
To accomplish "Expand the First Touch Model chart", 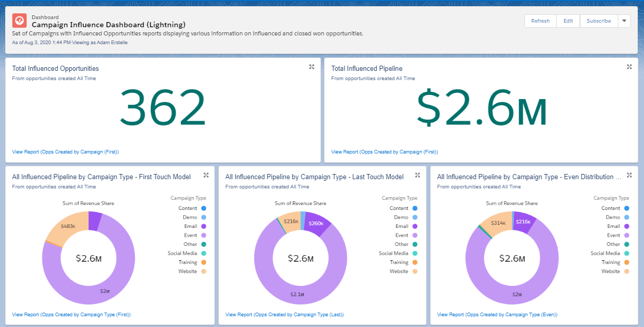I will 206,175.
